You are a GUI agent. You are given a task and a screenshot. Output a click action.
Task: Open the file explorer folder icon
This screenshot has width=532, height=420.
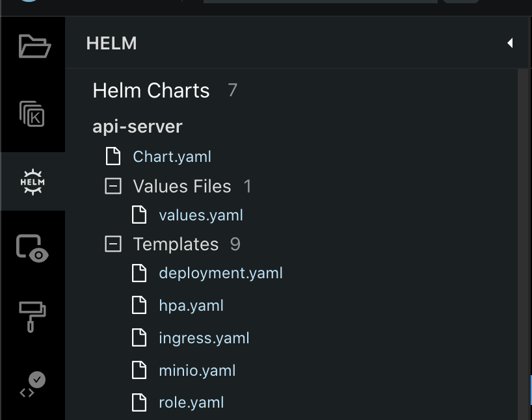pos(34,46)
